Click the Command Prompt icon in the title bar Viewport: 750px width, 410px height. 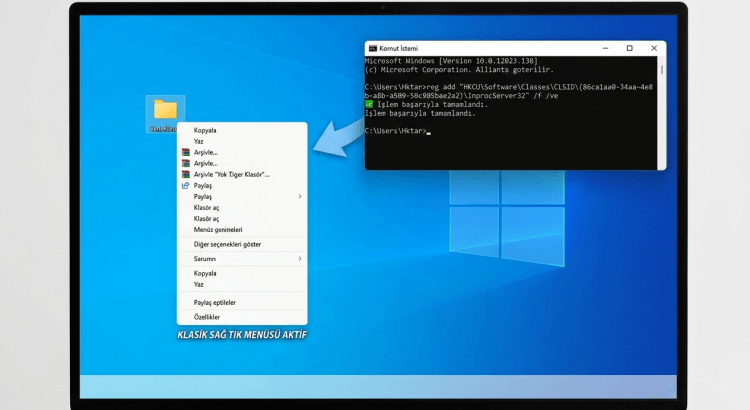coord(373,48)
